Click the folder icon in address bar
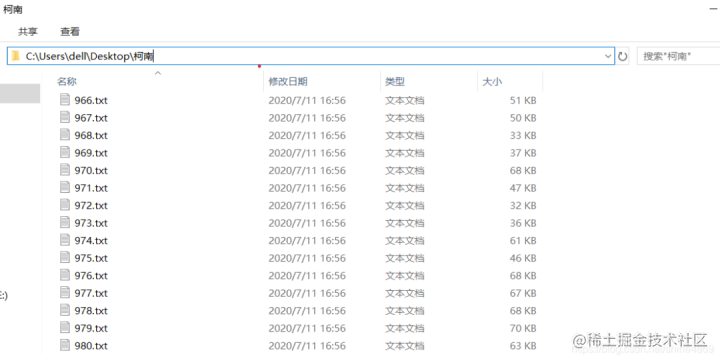Viewport: 720px width, 361px height. 16,56
